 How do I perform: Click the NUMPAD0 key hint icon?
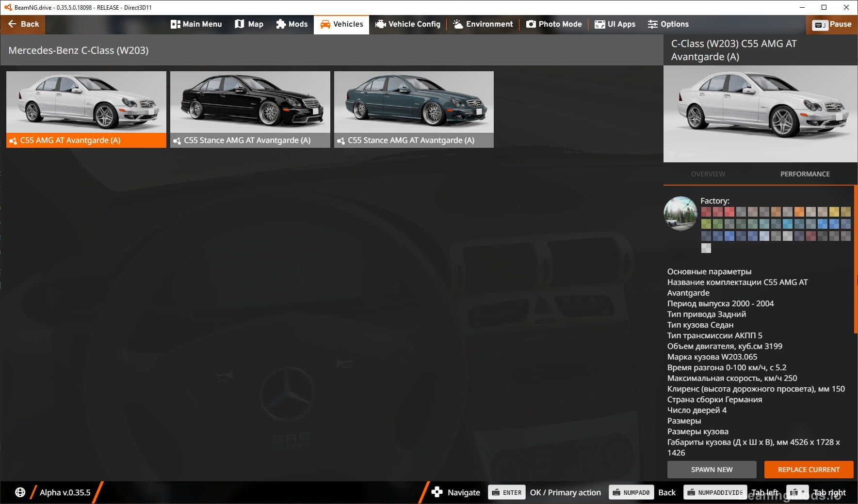(631, 492)
